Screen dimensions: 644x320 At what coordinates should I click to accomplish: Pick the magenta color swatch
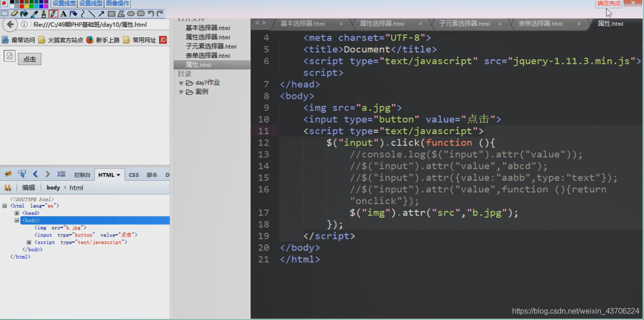46,6
